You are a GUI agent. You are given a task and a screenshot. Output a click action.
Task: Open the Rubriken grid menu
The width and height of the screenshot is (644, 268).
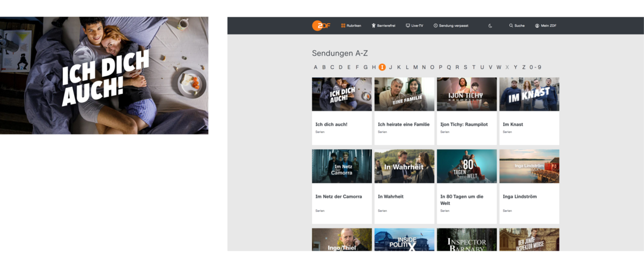click(x=351, y=26)
